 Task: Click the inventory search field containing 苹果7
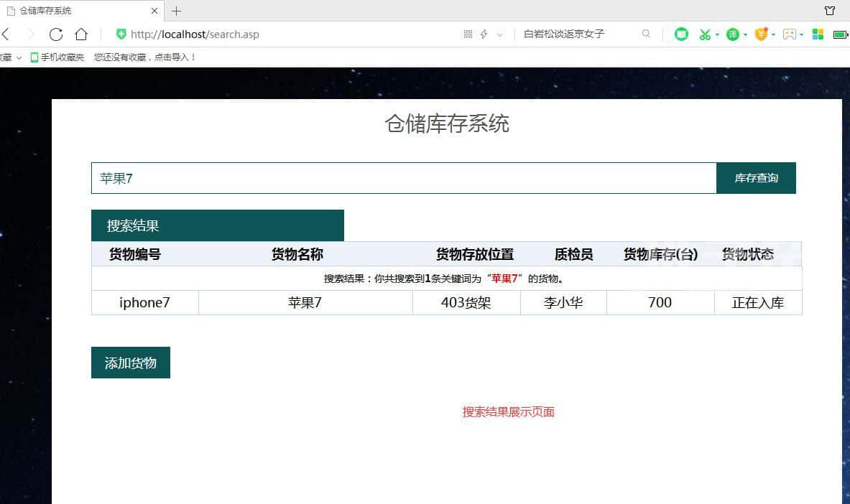[403, 178]
